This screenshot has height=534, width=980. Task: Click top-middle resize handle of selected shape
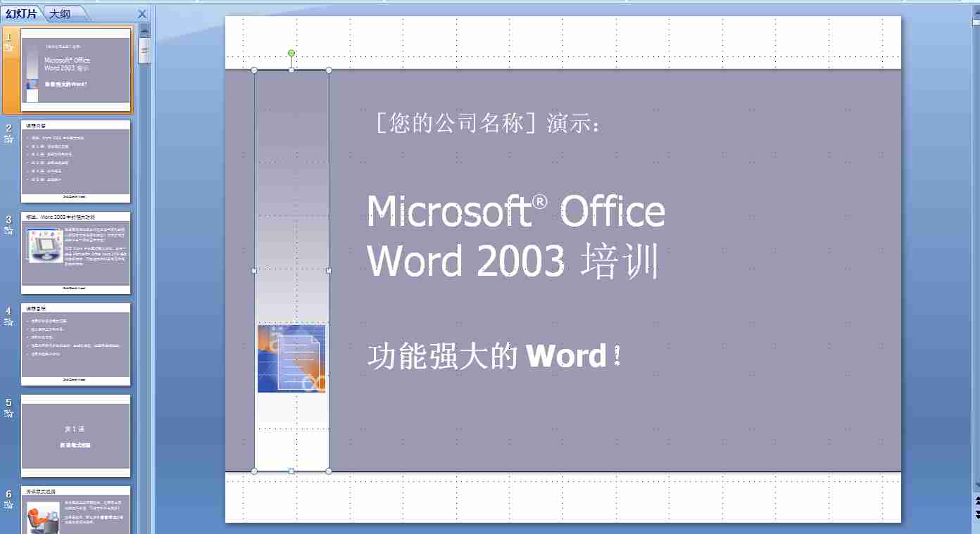291,70
